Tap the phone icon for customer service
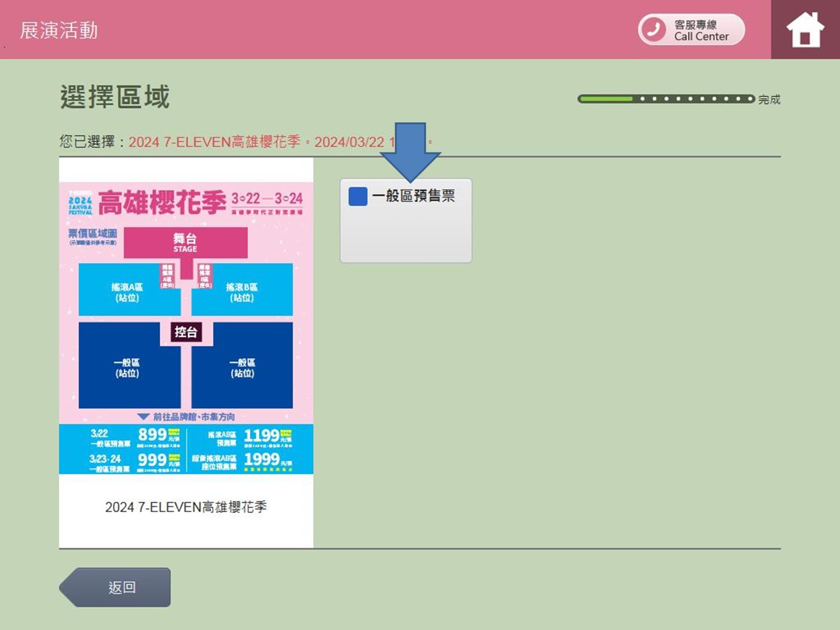The height and width of the screenshot is (630, 840). tap(654, 30)
